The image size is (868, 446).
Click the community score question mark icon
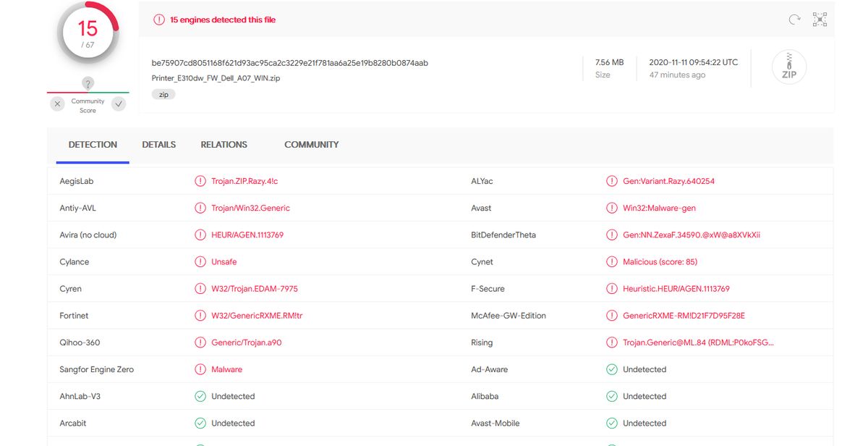coord(88,83)
